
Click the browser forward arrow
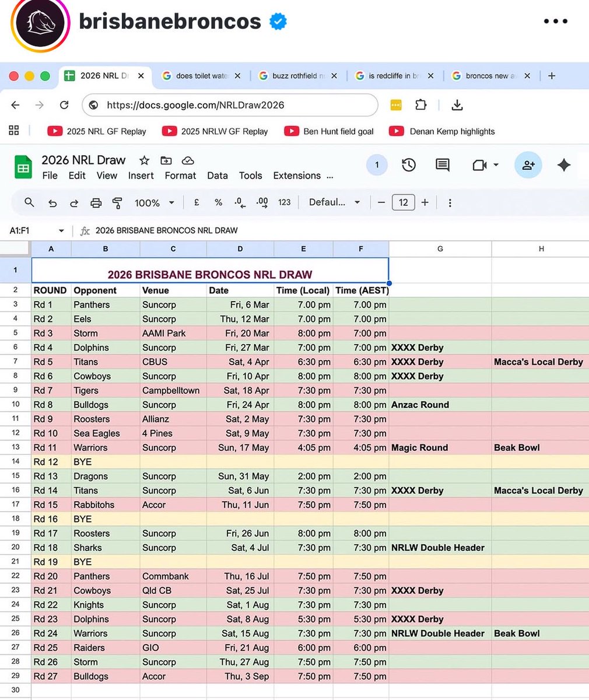39,105
